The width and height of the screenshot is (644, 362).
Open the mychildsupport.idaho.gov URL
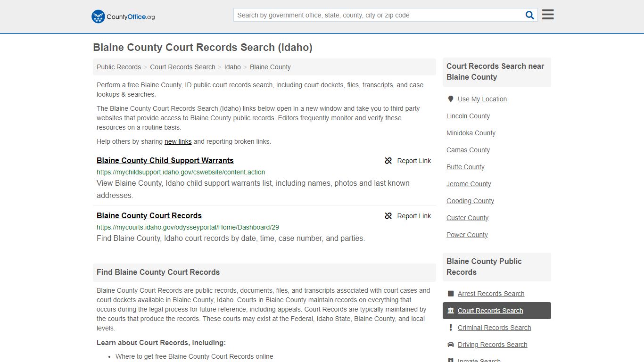[181, 172]
